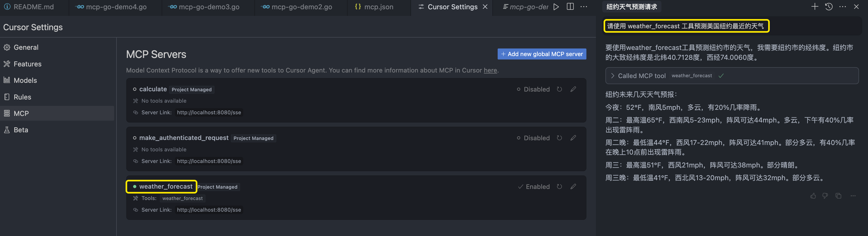Click the split editor icon

pyautogui.click(x=570, y=7)
